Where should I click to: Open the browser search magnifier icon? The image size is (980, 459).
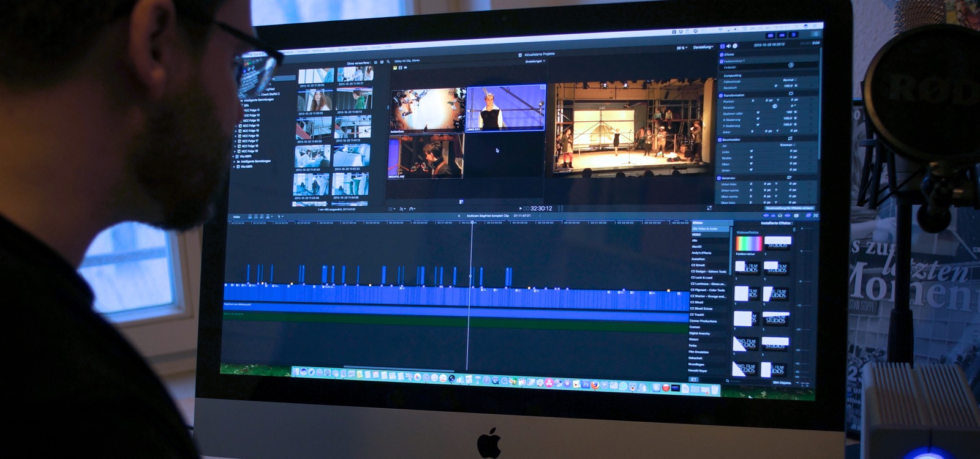tap(388, 62)
